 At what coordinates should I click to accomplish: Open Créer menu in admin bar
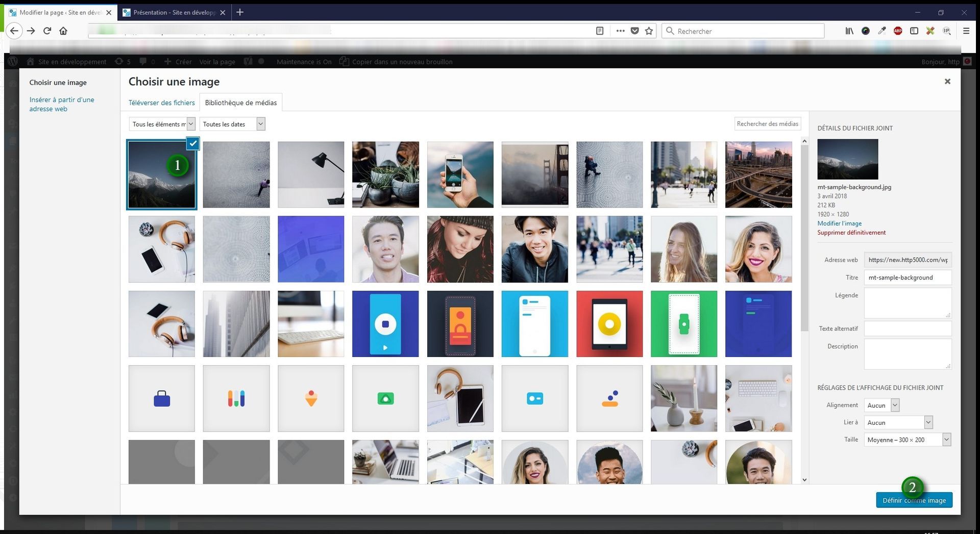(x=178, y=62)
